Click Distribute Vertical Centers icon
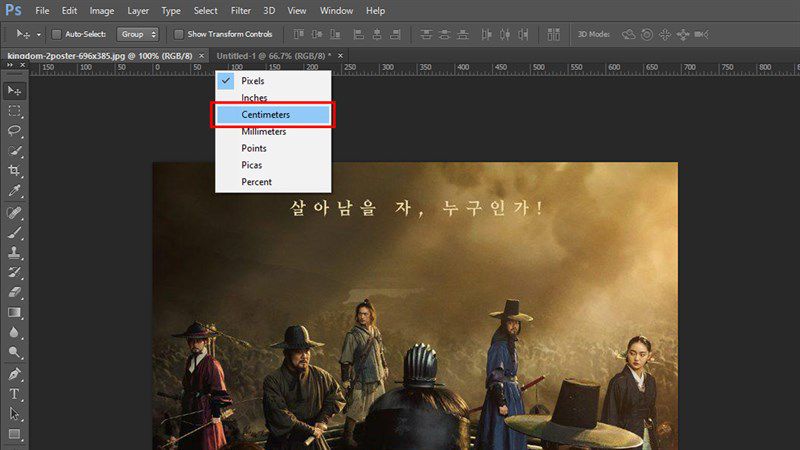The image size is (800, 450). 444,34
